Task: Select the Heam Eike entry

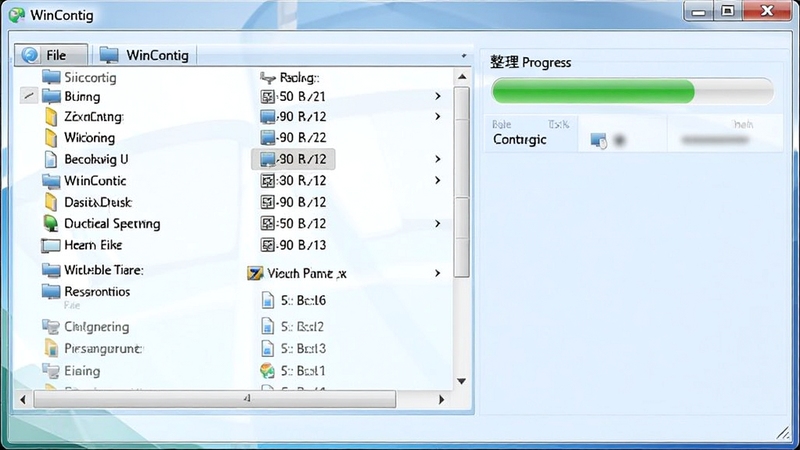Action: [x=93, y=245]
